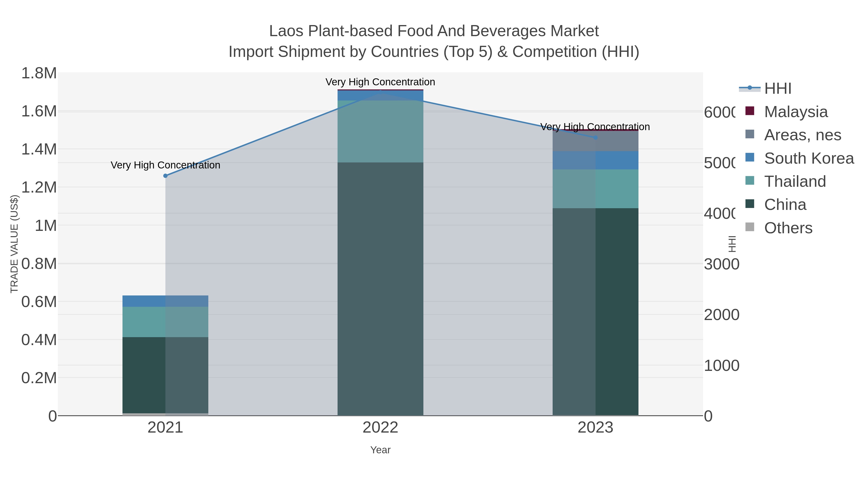
Task: Click the China dark green legend swatch
Action: point(749,204)
